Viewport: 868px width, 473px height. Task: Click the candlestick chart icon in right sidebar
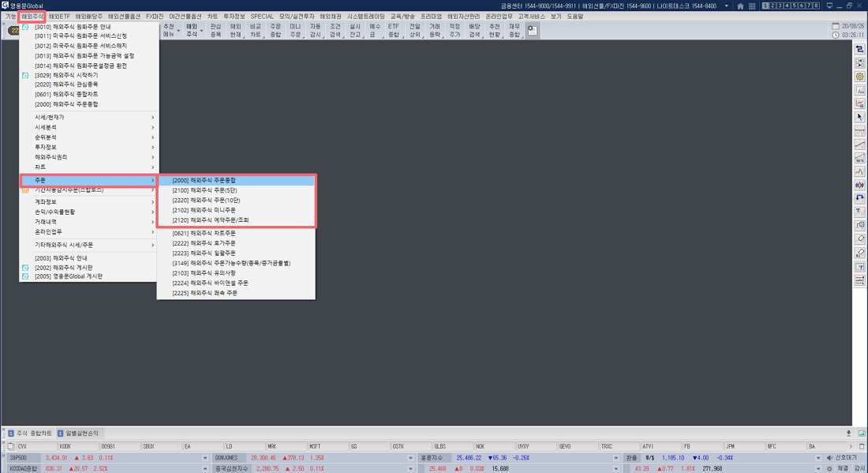point(859,185)
